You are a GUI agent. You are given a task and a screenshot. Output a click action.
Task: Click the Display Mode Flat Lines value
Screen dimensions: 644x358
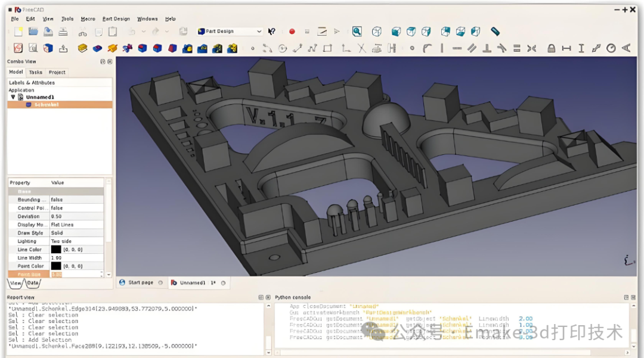coord(76,225)
